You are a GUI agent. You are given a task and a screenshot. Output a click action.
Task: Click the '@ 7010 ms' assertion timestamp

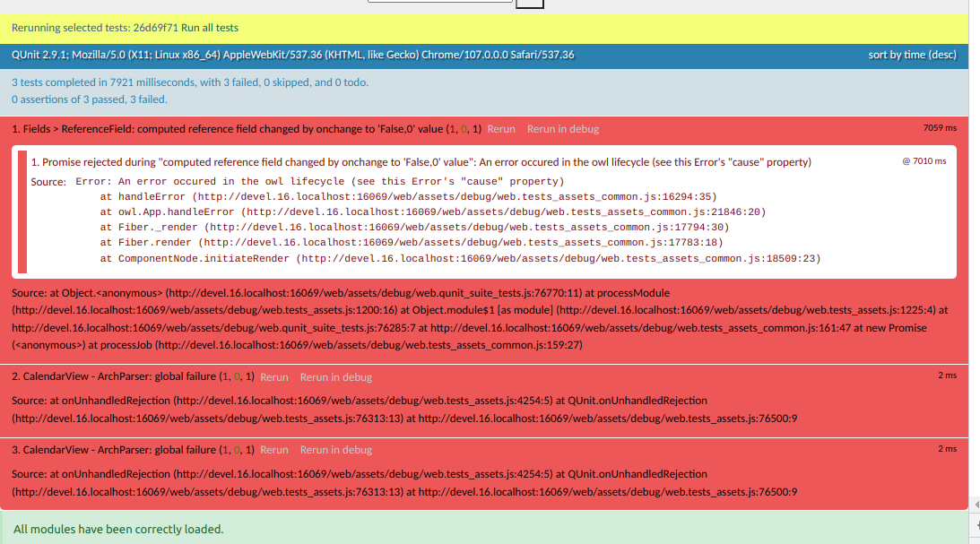point(924,160)
